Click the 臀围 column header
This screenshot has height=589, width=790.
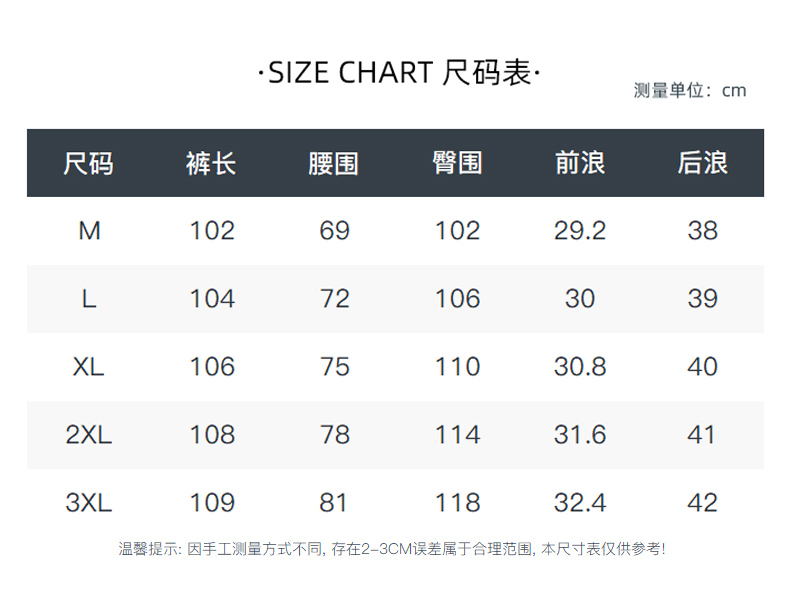457,163
